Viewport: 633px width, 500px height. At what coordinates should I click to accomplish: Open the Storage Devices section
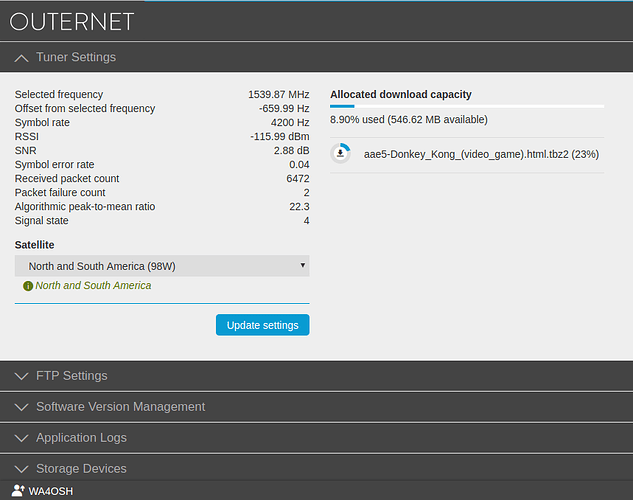[x=81, y=469]
